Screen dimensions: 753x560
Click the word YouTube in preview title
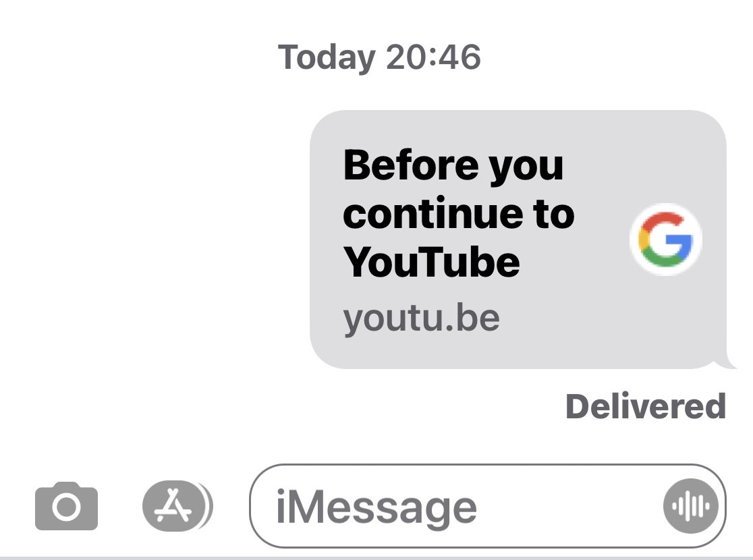(431, 262)
